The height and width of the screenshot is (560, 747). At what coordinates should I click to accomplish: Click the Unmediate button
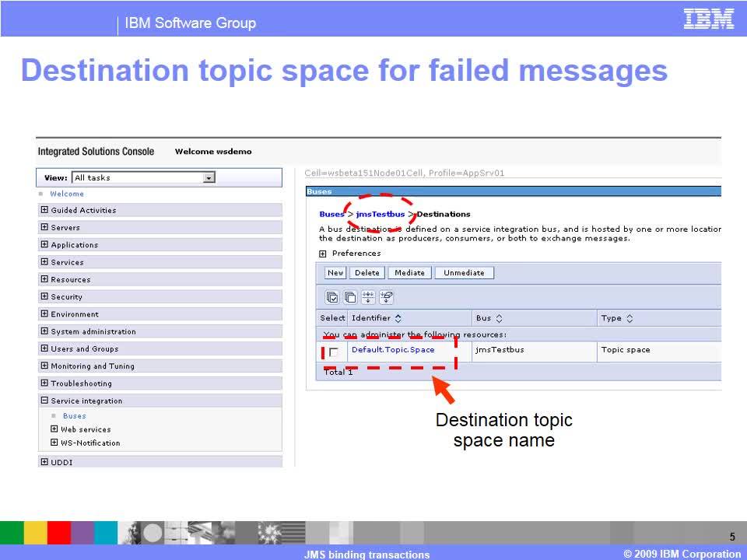point(464,273)
